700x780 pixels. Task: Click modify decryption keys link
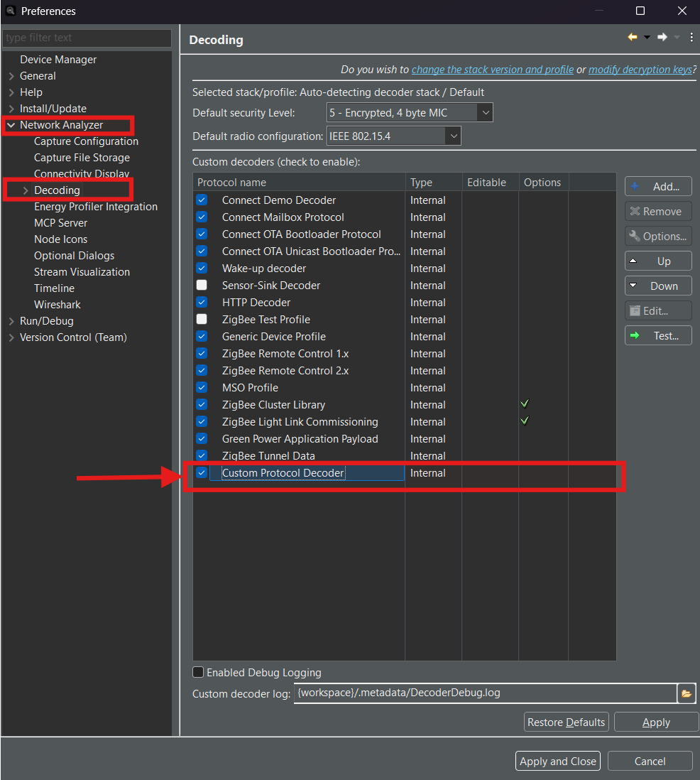pyautogui.click(x=640, y=70)
